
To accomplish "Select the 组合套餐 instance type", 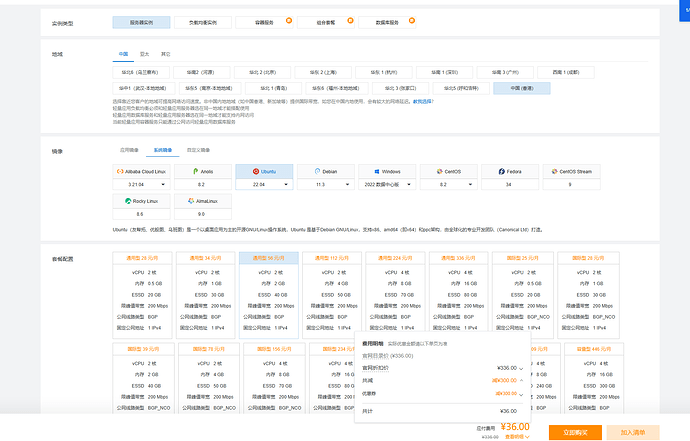I will [326, 22].
